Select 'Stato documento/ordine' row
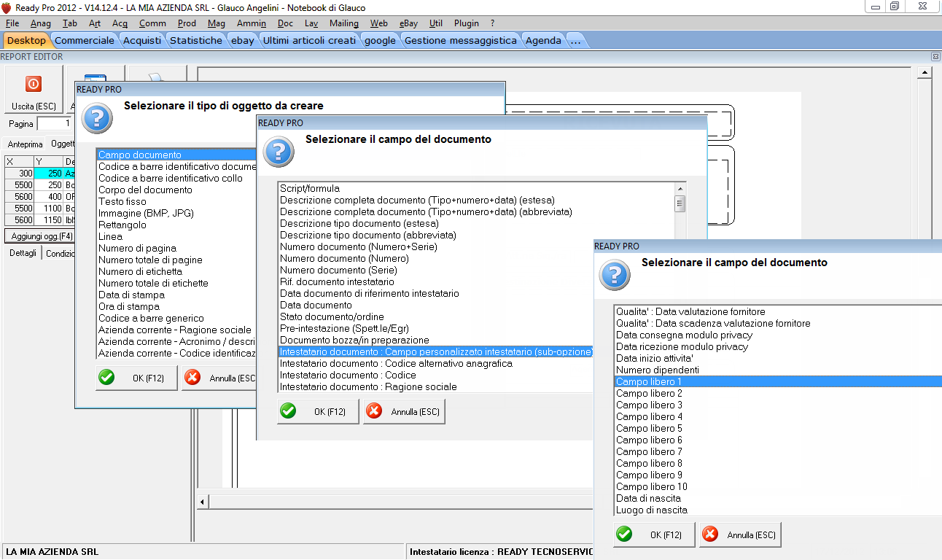This screenshot has height=560, width=942. point(436,316)
